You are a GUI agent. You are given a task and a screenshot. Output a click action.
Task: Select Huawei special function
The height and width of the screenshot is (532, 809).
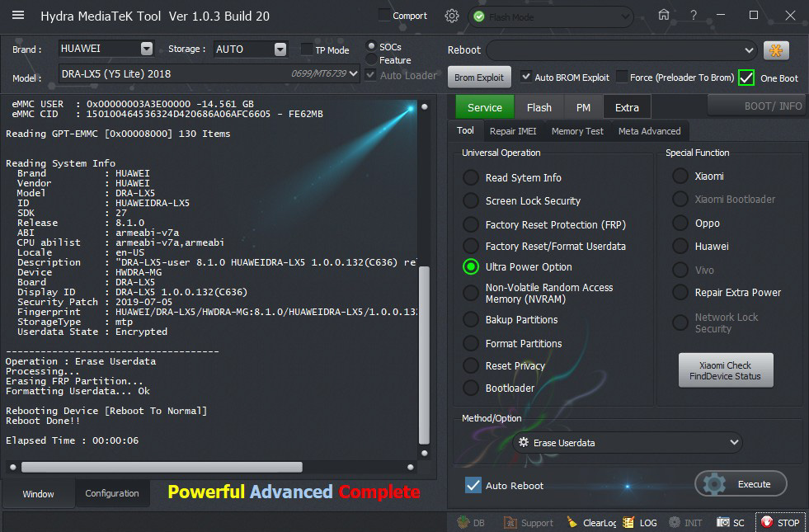tap(680, 246)
